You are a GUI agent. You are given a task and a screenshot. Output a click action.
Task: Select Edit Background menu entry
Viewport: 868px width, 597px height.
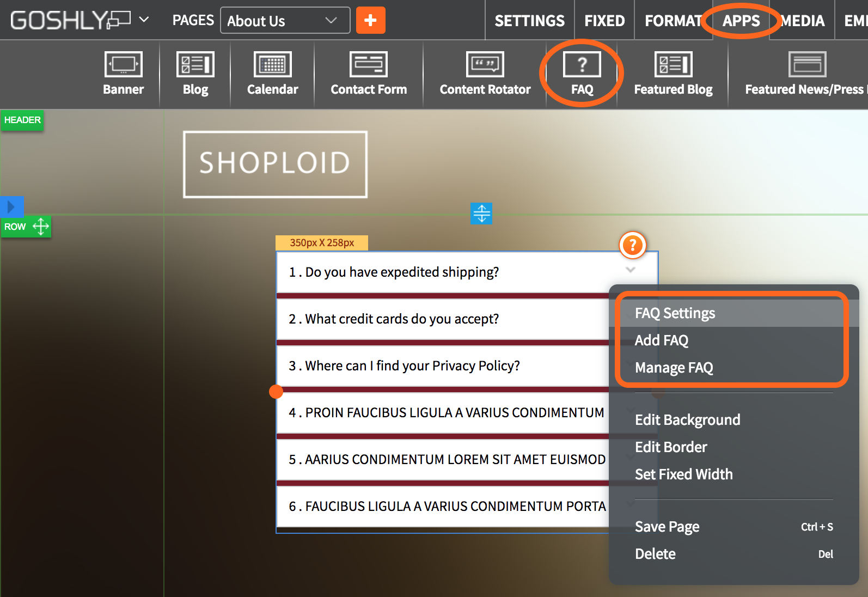point(733,420)
